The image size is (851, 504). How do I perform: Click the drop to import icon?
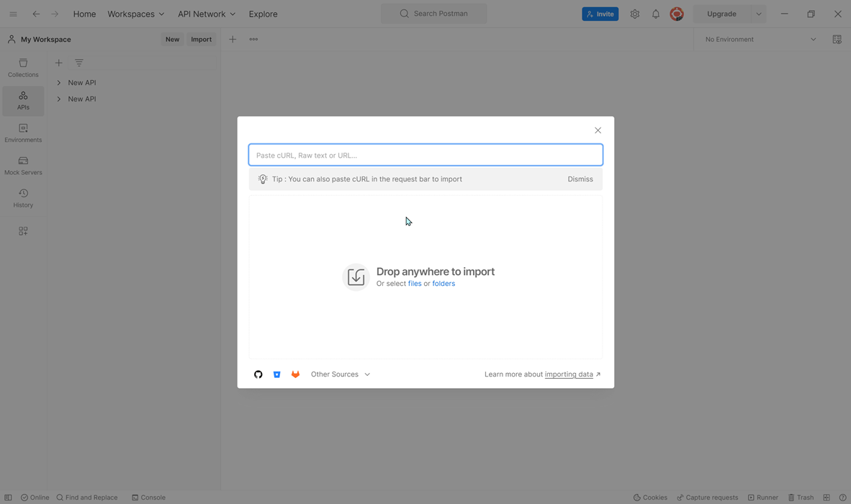click(356, 277)
